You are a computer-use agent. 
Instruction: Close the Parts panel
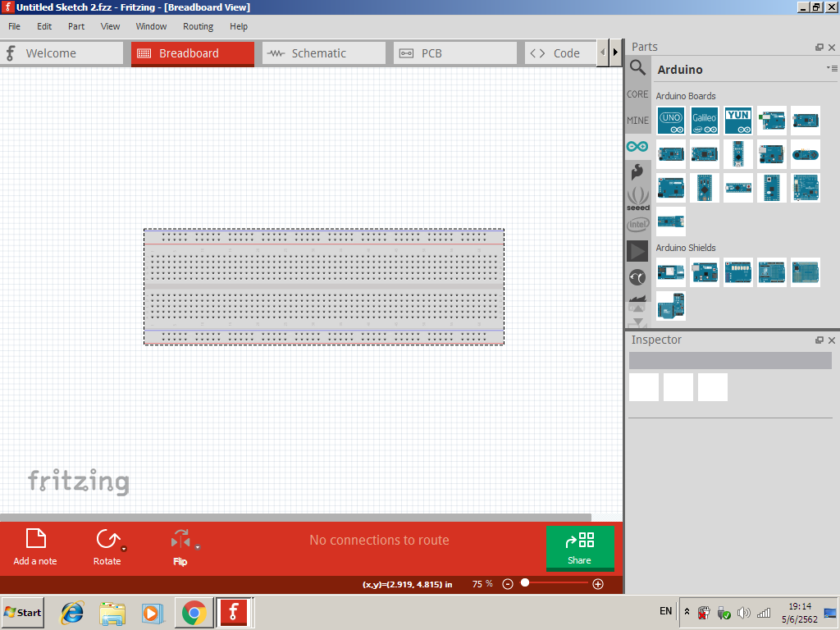(x=832, y=47)
